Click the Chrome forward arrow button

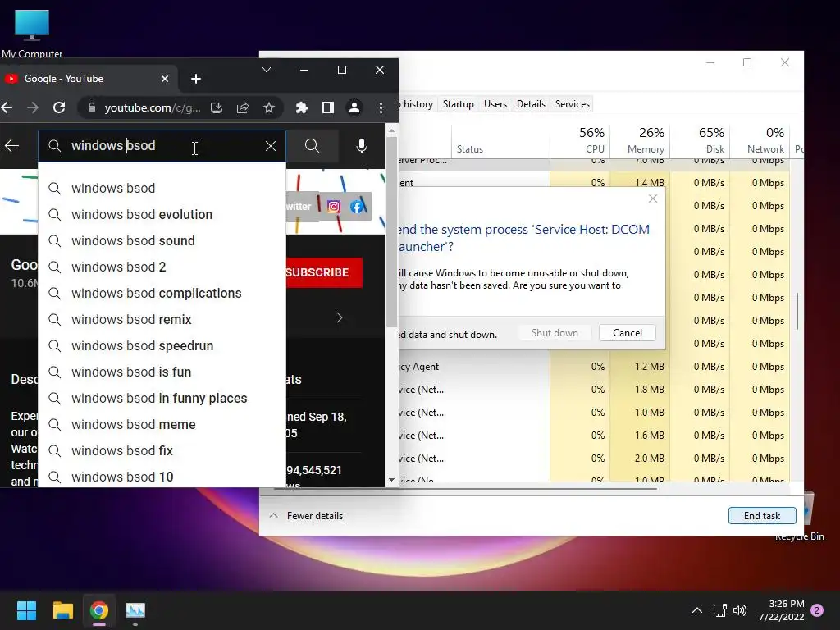pyautogui.click(x=33, y=107)
